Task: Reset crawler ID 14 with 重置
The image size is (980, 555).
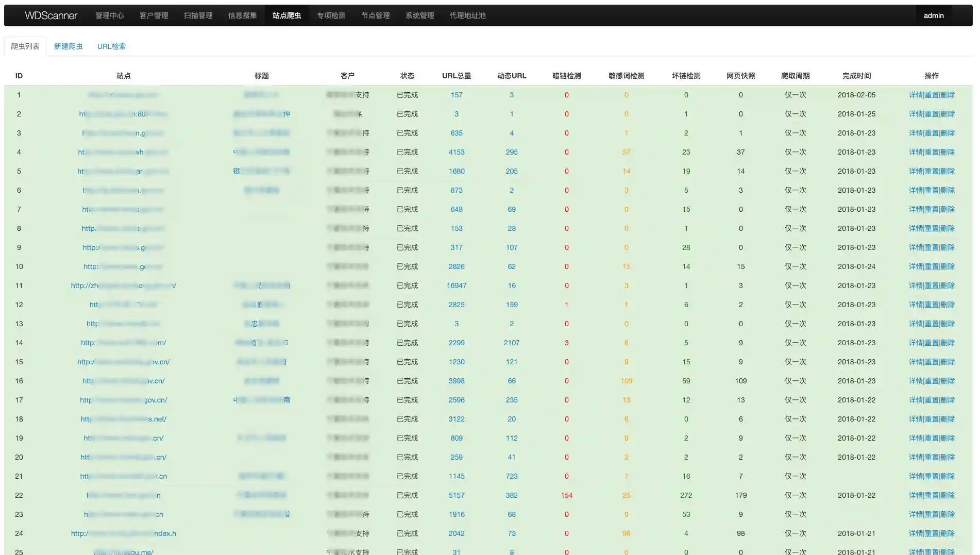Action: (x=932, y=343)
